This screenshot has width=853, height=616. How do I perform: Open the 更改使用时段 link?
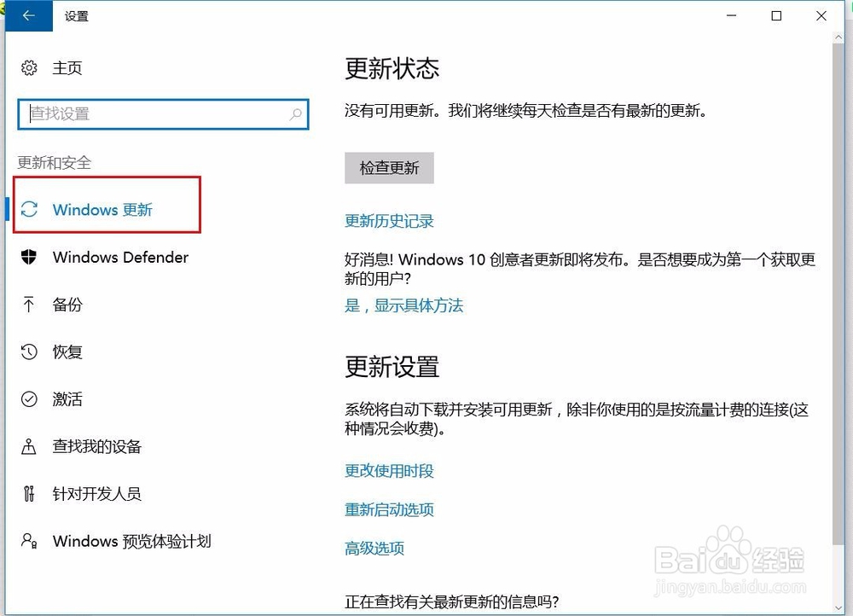[389, 471]
